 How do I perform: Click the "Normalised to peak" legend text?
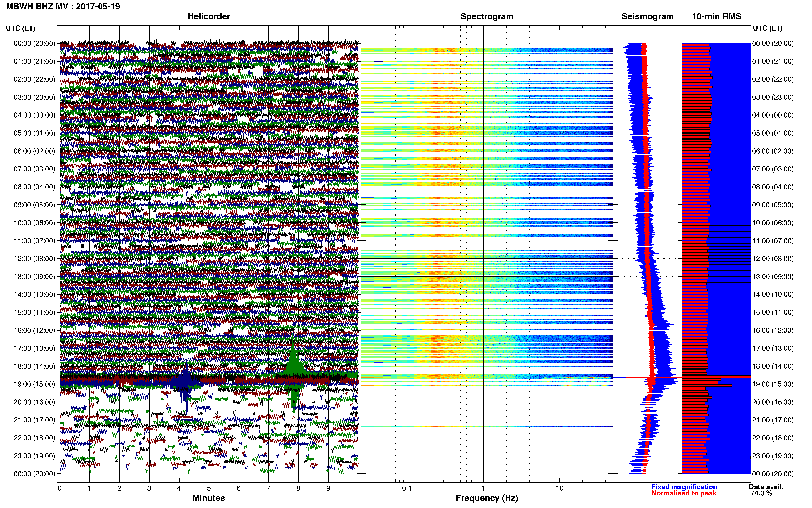(684, 493)
